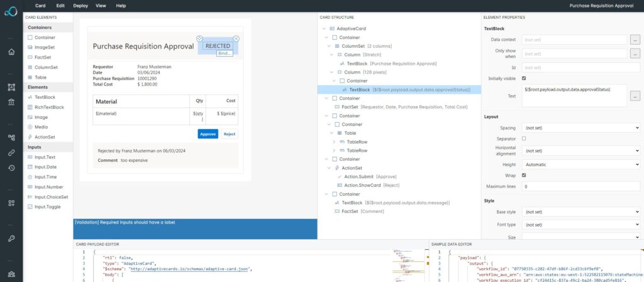Open the key credentials icon in sidebar
The width and height of the screenshot is (644, 282).
(x=11, y=239)
